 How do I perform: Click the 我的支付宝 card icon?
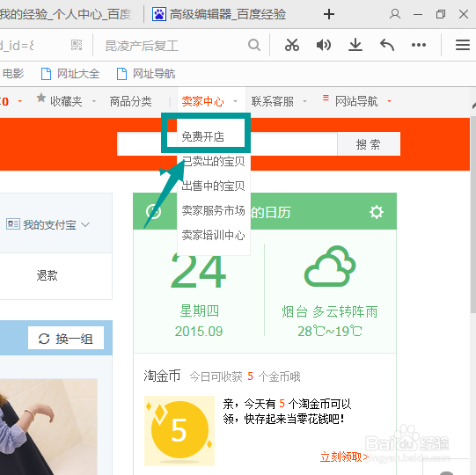(13, 224)
